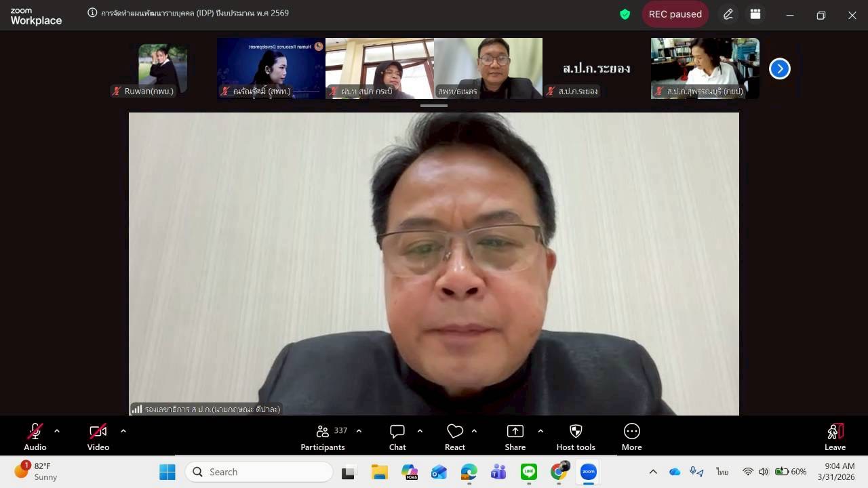The image size is (868, 488).
Task: Expand the audio options caret
Action: pyautogui.click(x=57, y=431)
